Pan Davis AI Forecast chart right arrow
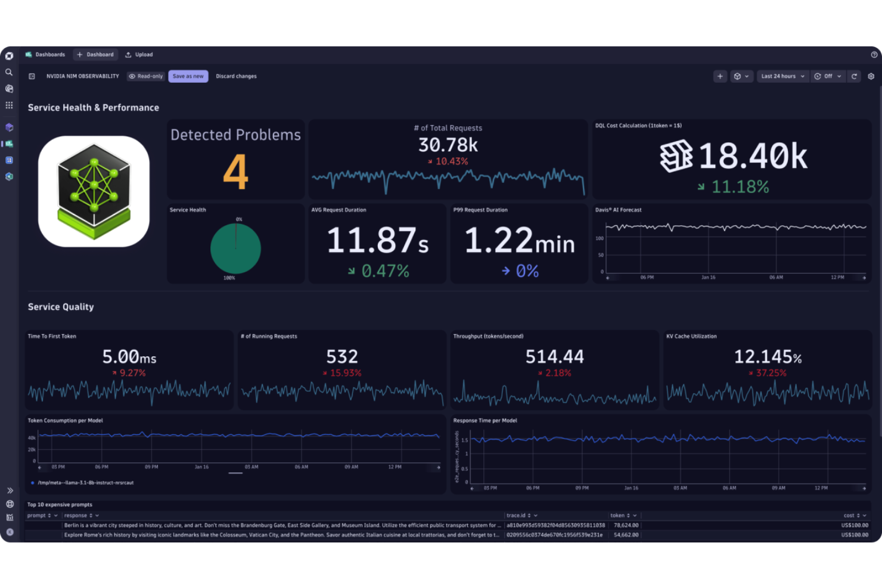The width and height of the screenshot is (882, 588). point(864,278)
